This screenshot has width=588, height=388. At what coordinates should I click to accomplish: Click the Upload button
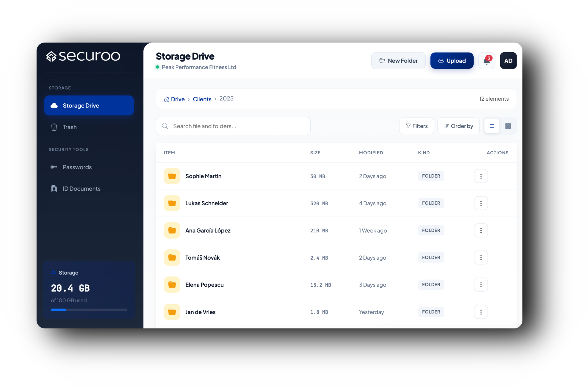click(x=452, y=61)
